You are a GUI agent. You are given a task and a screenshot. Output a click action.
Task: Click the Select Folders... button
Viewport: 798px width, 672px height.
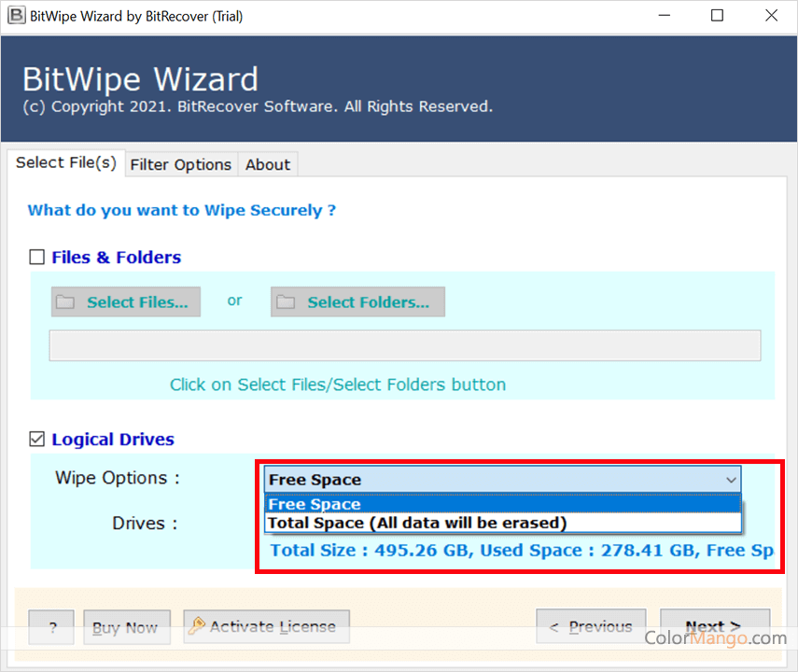click(357, 301)
